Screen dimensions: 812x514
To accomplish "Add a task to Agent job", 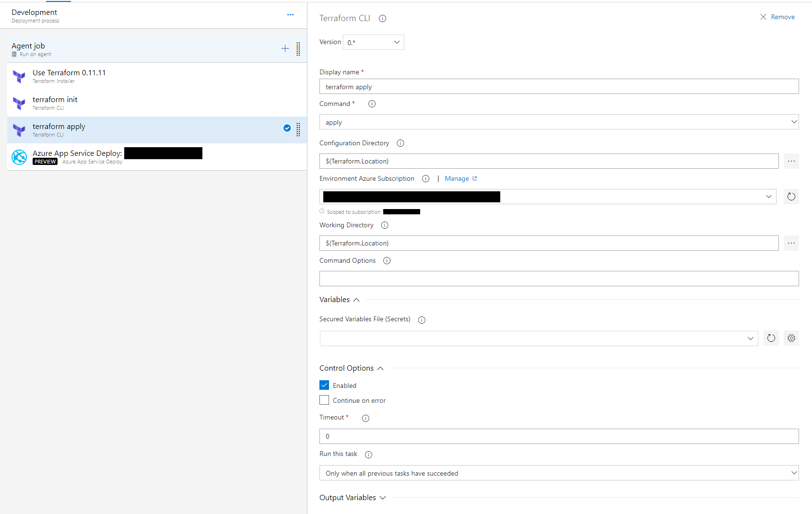I will click(x=285, y=48).
